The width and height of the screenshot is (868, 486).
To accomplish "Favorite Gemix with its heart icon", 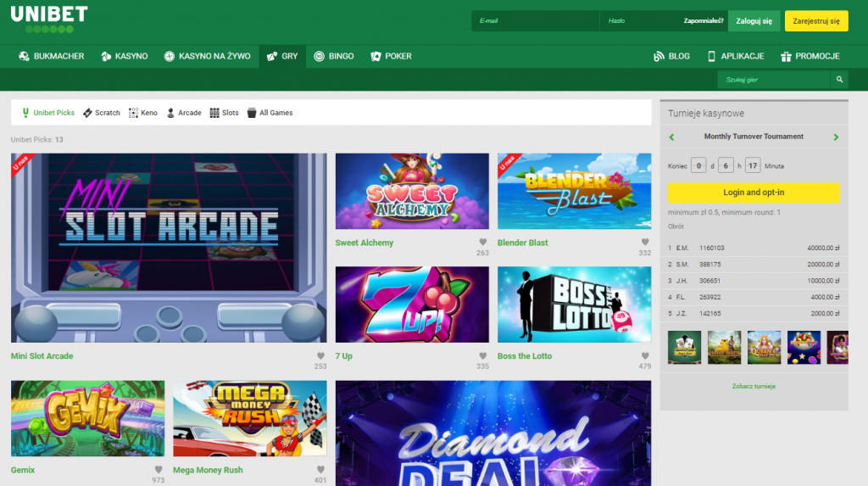I will point(159,469).
